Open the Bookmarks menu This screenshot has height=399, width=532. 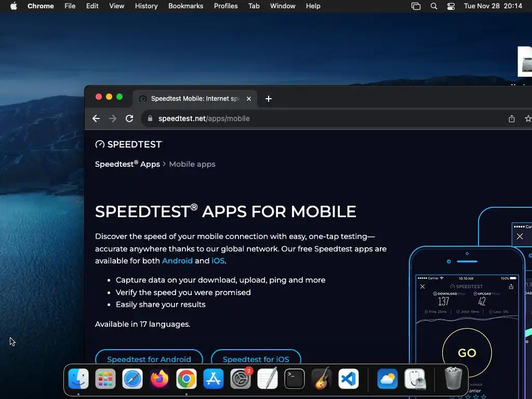pyautogui.click(x=185, y=6)
